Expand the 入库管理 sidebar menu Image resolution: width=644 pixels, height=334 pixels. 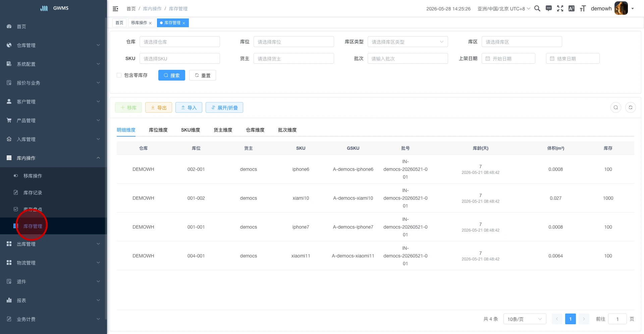pyautogui.click(x=54, y=139)
